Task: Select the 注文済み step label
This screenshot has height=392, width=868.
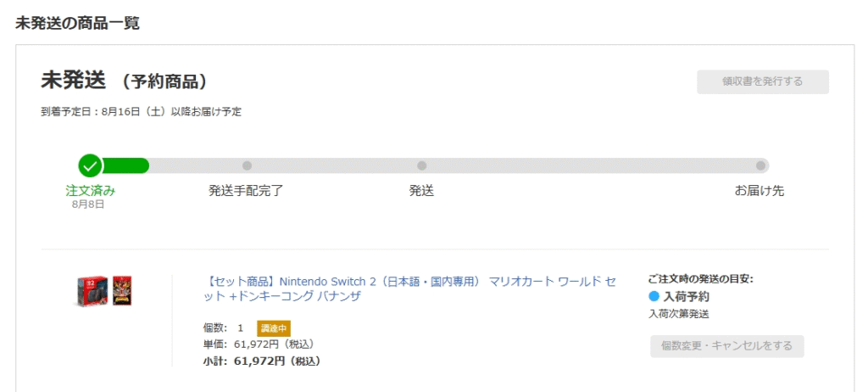Action: click(90, 191)
